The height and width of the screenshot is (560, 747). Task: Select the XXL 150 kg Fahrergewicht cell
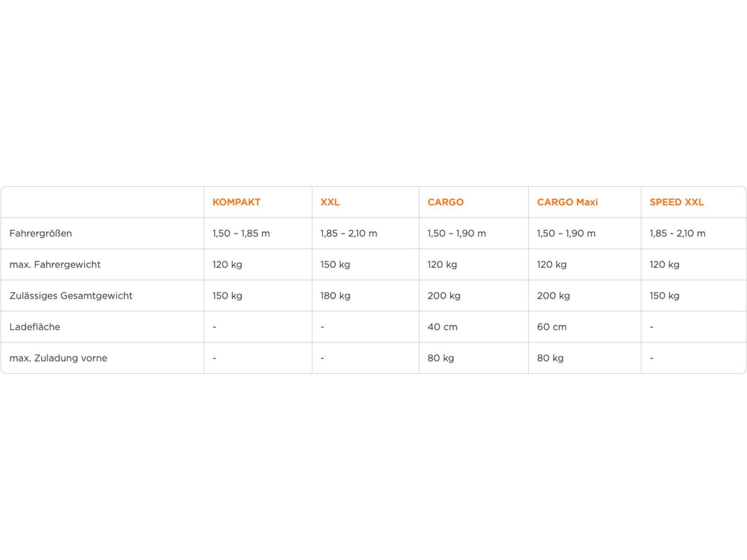[x=335, y=265]
